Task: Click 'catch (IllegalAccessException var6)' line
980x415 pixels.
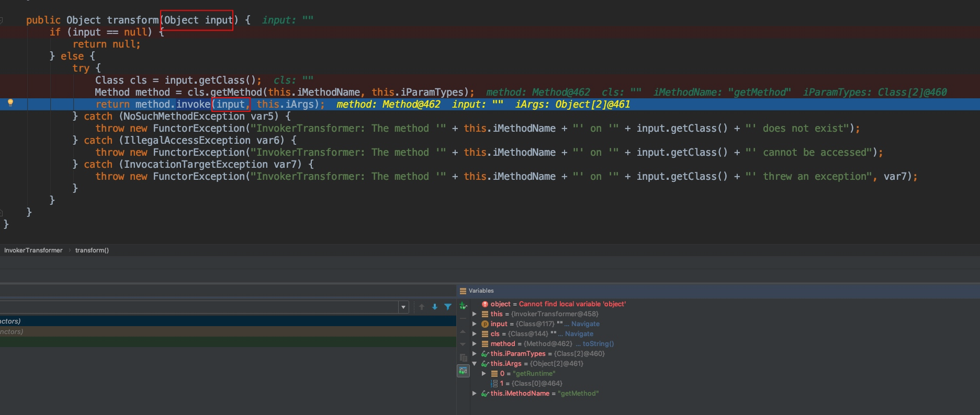Action: [x=185, y=141]
